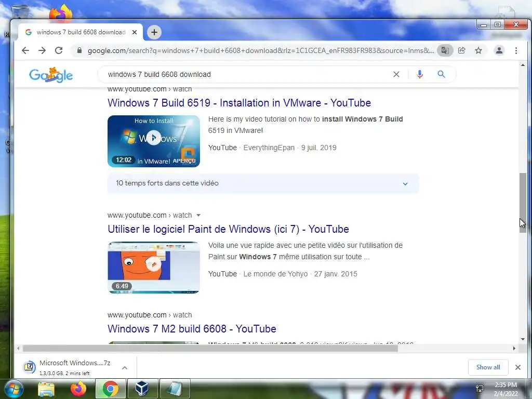Close the windows 7 build 6608 tab
This screenshot has height=399, width=532.
coord(135,32)
